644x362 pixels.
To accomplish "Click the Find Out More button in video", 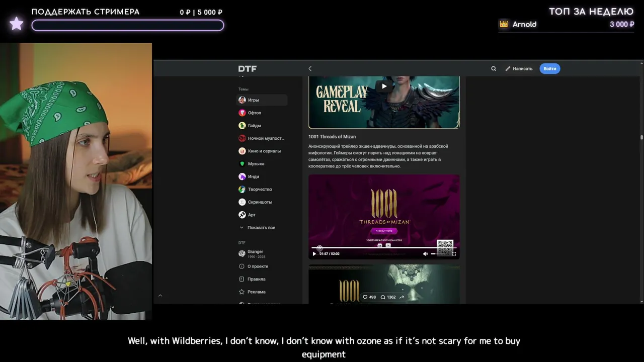I will [384, 231].
